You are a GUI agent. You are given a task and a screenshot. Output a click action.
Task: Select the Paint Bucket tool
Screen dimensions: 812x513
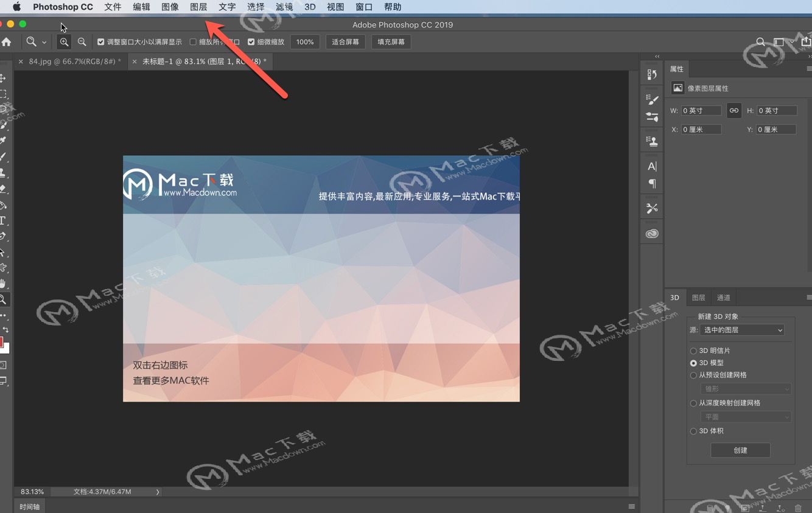point(2,204)
